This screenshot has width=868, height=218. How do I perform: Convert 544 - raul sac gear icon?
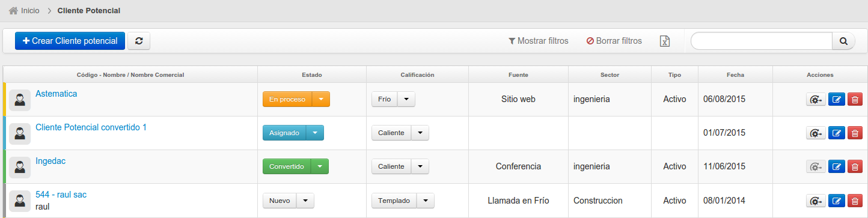pos(816,201)
